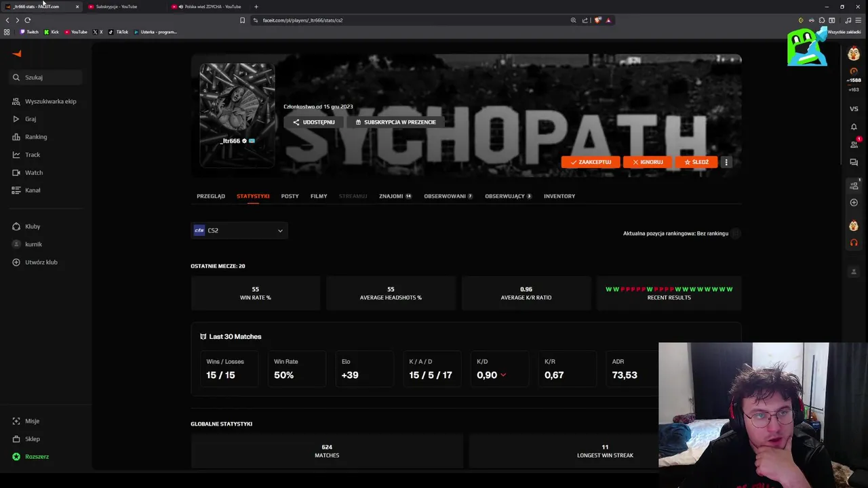Screen dimensions: 868x488
Task: Open the Graj play section
Action: (x=24, y=119)
